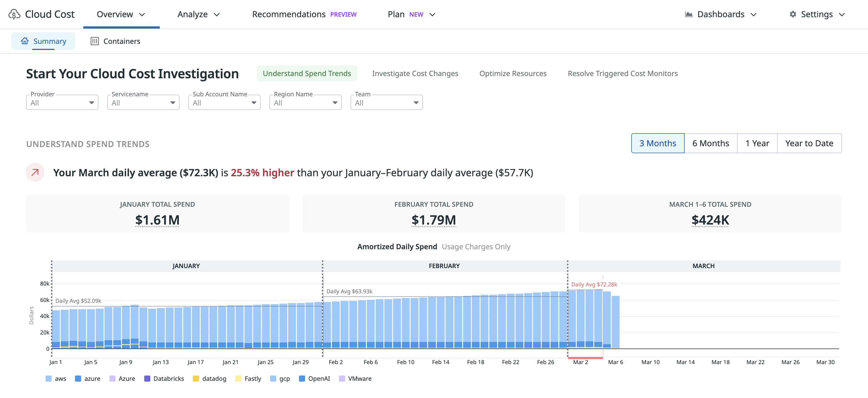Viewport: 868px width, 398px height.
Task: Click the red upward trend arrow icon
Action: 35,173
